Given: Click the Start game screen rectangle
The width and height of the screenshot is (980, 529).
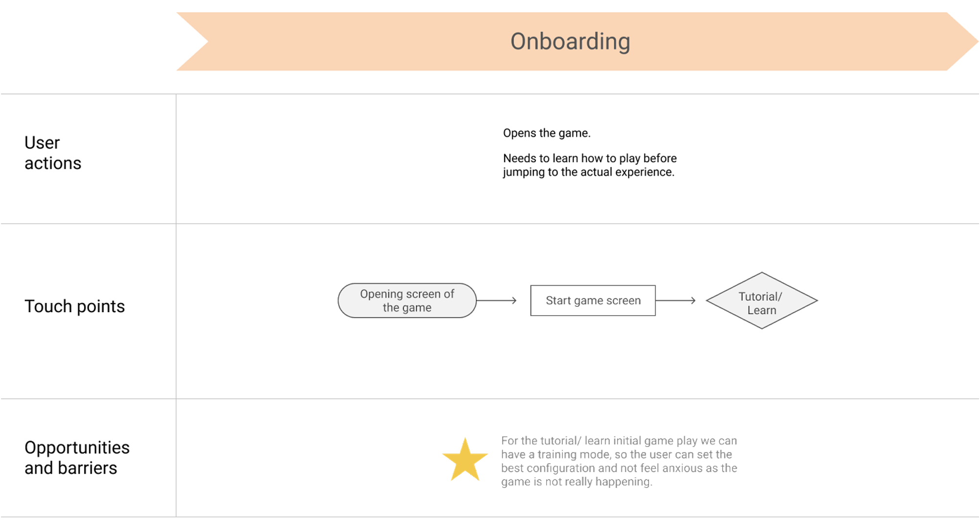Looking at the screenshot, I should coord(593,300).
